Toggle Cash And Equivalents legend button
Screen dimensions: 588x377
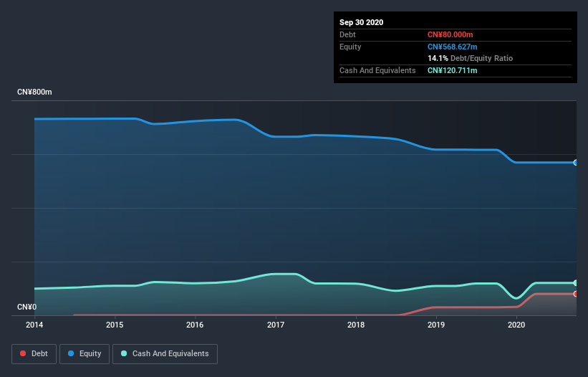pos(165,354)
